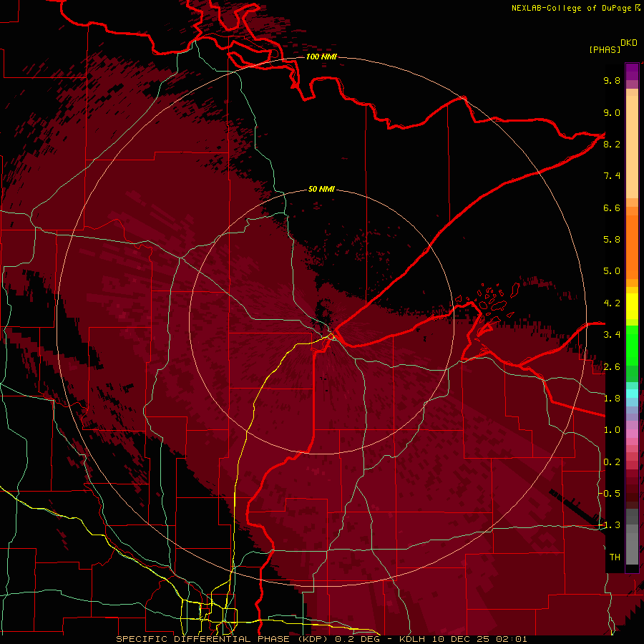Click the -0.5 color scale value
Viewport: 644px width, 644px height.
[x=609, y=494]
